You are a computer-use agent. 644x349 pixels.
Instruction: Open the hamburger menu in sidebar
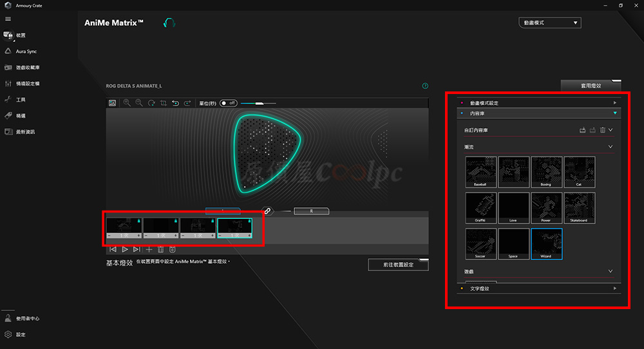[8, 19]
